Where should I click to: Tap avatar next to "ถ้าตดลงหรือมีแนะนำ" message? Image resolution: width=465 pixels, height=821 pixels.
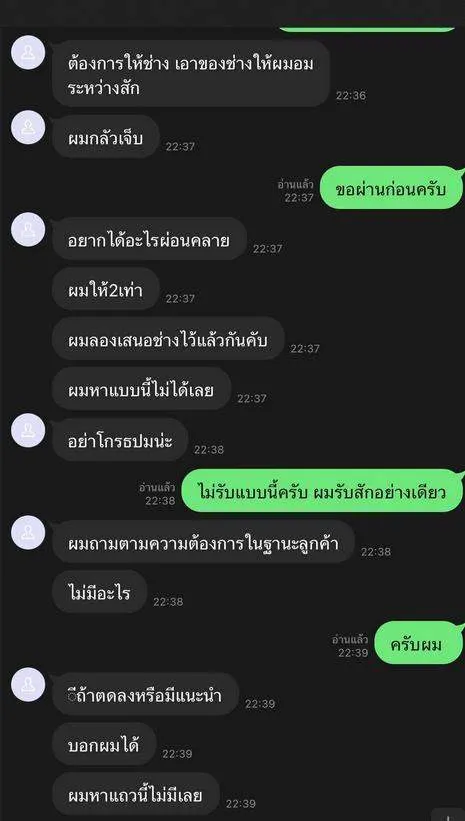pyautogui.click(x=28, y=685)
